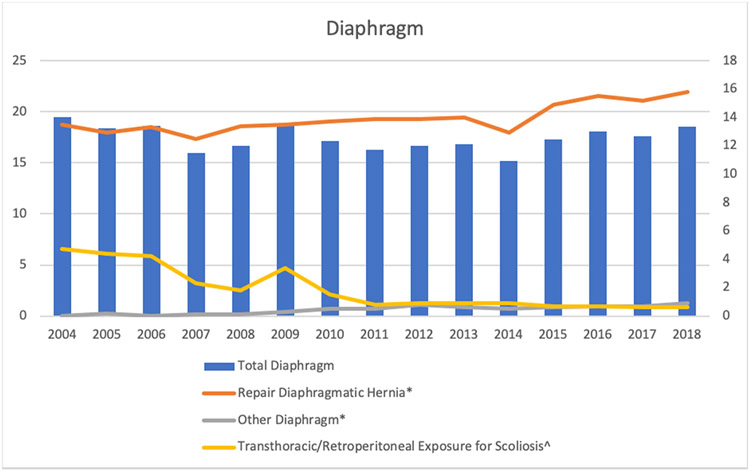Click right axis value 6
Image resolution: width=750 pixels, height=471 pixels.
[726, 230]
